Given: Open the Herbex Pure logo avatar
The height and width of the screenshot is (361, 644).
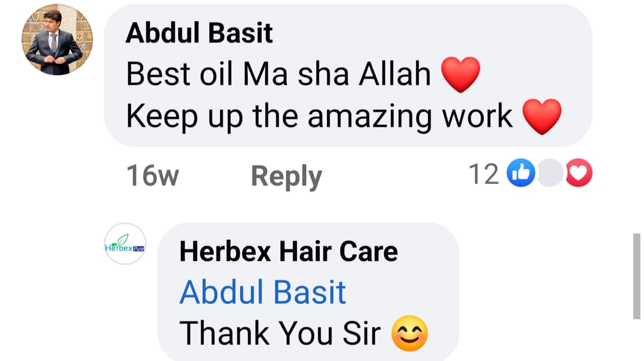Looking at the screenshot, I should [125, 243].
